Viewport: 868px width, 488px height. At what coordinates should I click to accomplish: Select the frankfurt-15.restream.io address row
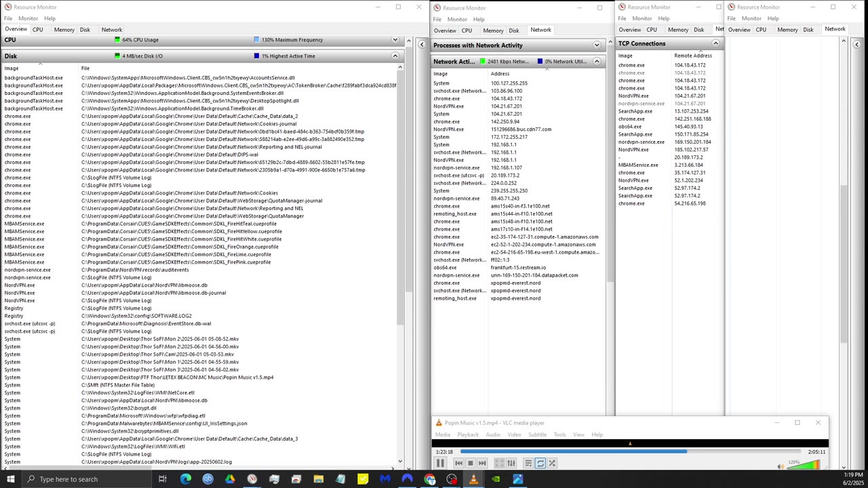click(x=518, y=268)
